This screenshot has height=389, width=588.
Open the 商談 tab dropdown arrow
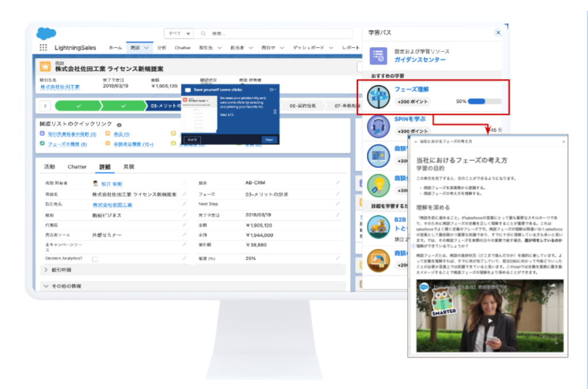[x=147, y=48]
